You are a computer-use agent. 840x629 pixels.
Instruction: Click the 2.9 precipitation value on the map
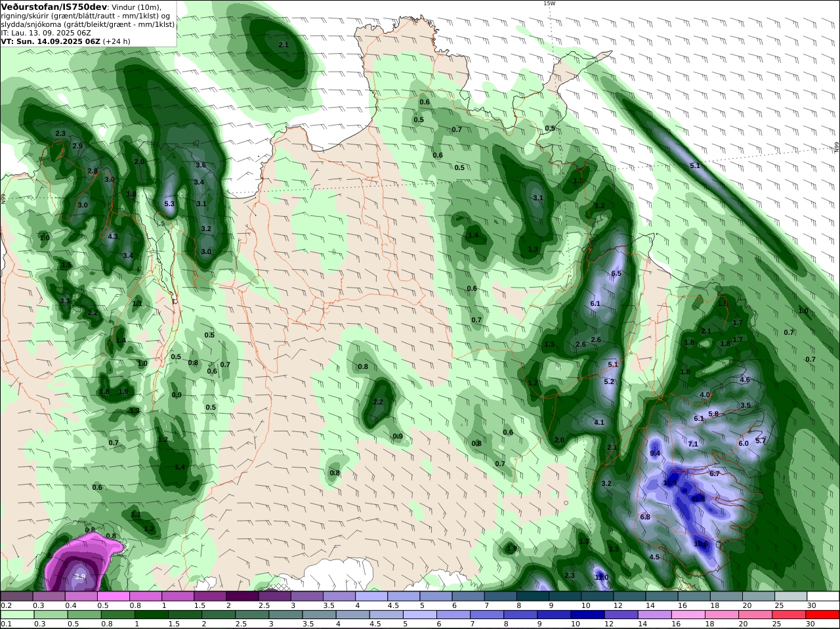(77, 146)
